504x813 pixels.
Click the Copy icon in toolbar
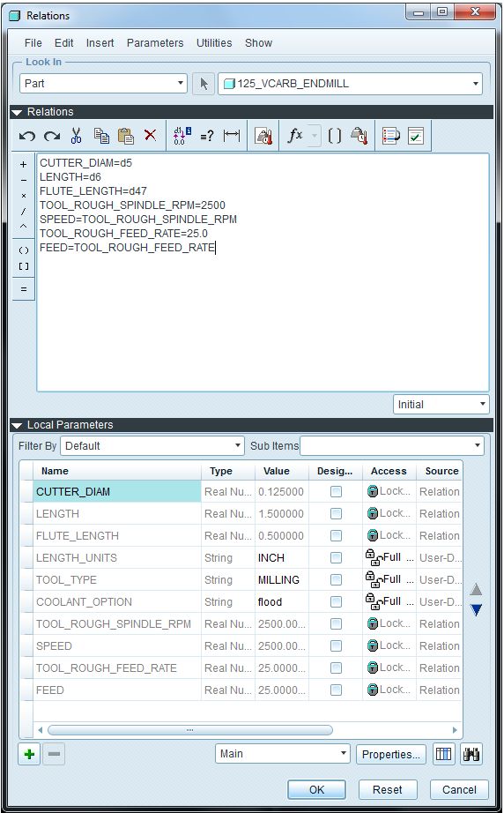tap(101, 136)
